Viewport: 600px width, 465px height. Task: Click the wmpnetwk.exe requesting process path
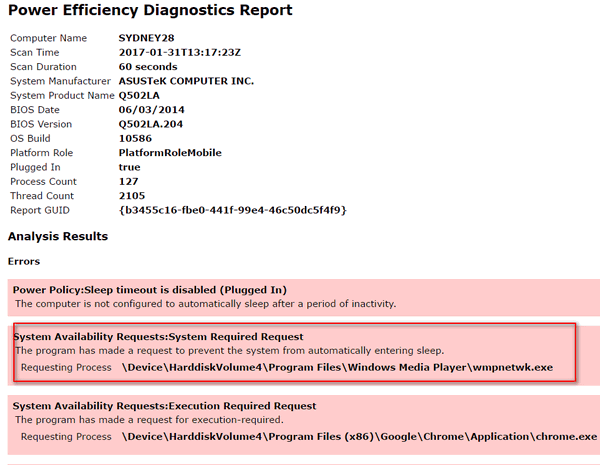click(x=337, y=367)
